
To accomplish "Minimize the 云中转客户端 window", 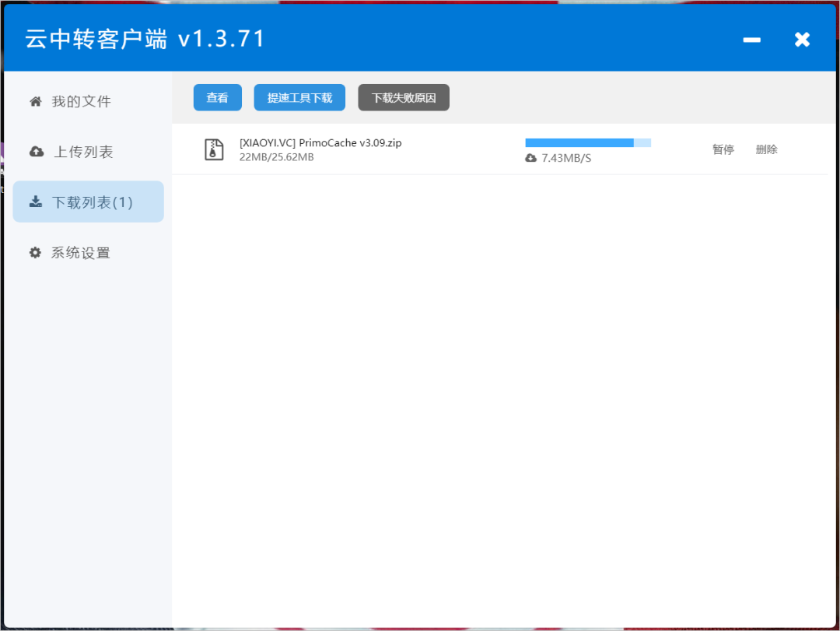I will (751, 40).
